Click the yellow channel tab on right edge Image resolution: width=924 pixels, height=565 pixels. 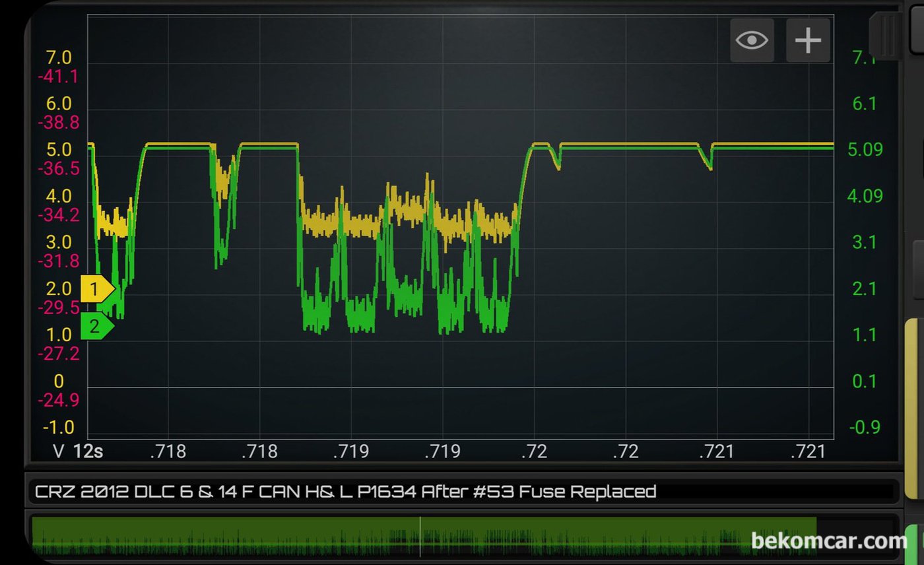click(x=913, y=408)
